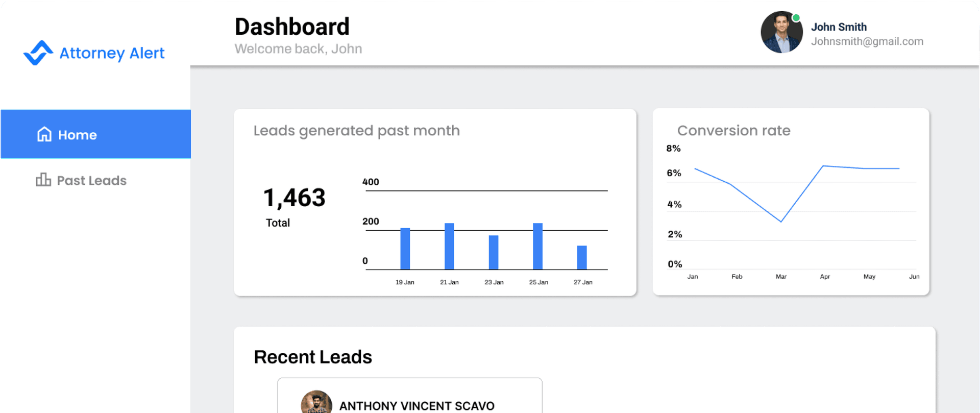Click the 19 Jan bar in leads chart
Viewport: 980px width, 413px height.
405,249
